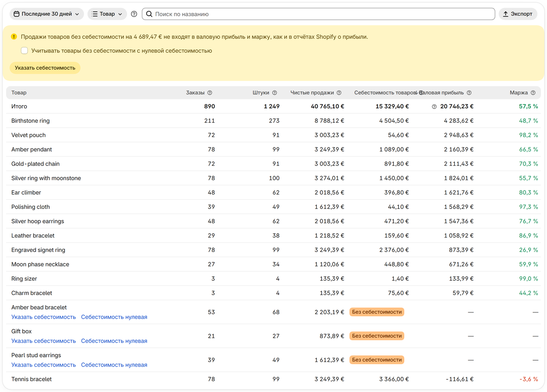Click Указать себестоимость link for Amber bead bracelet

(44, 317)
